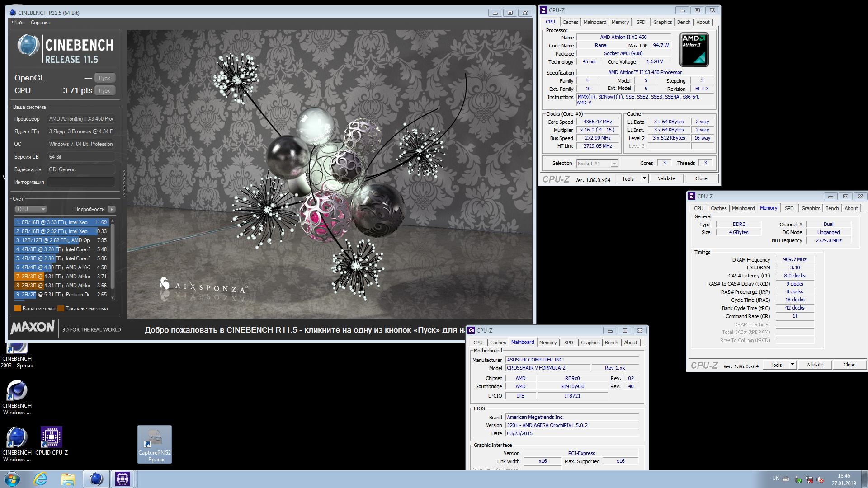
Task: Click ranking list scroll-down arrow
Action: 113,298
